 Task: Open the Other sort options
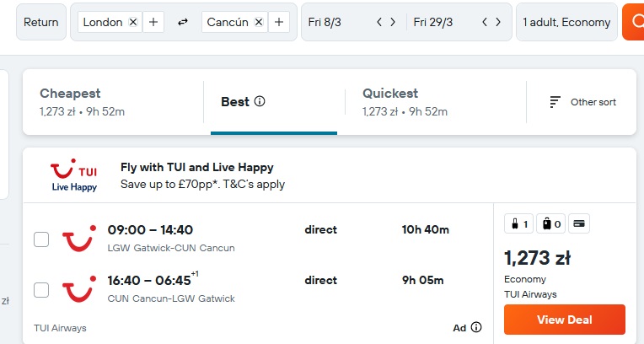click(x=582, y=102)
